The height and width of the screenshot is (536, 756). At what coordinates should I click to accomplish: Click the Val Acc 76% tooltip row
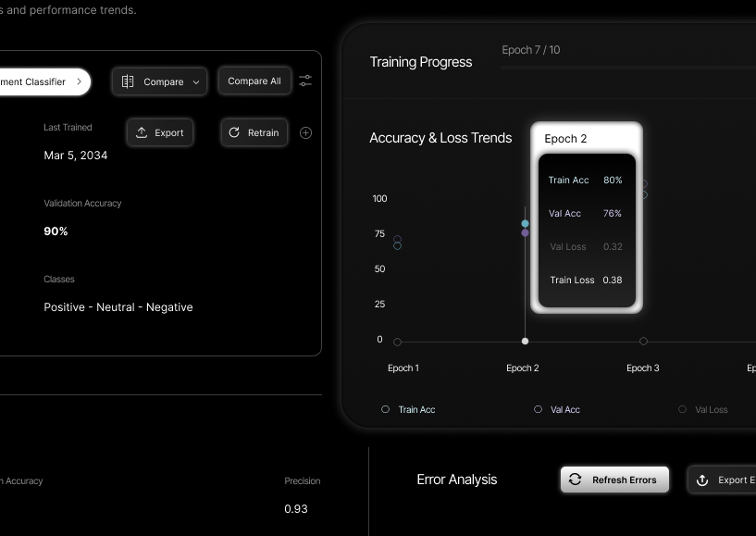586,213
